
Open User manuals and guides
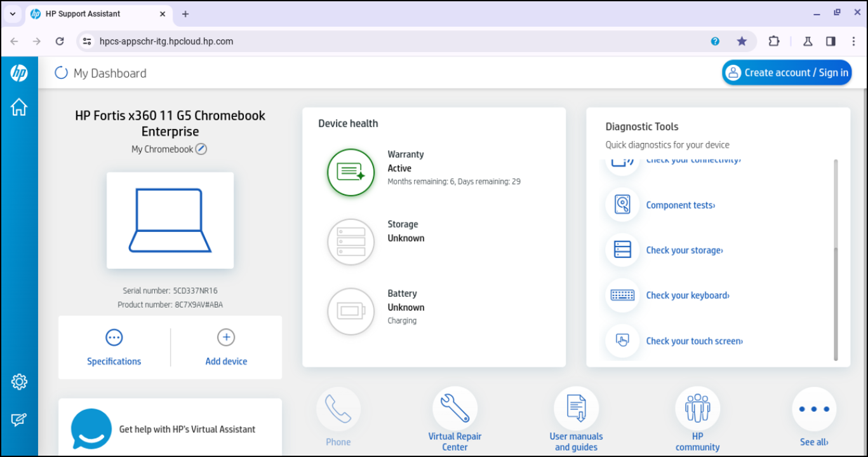pyautogui.click(x=576, y=409)
